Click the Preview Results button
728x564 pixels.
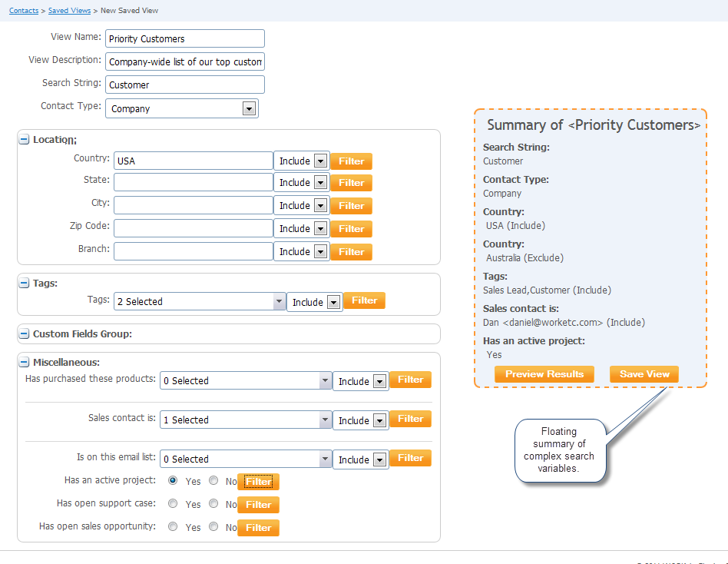click(544, 374)
